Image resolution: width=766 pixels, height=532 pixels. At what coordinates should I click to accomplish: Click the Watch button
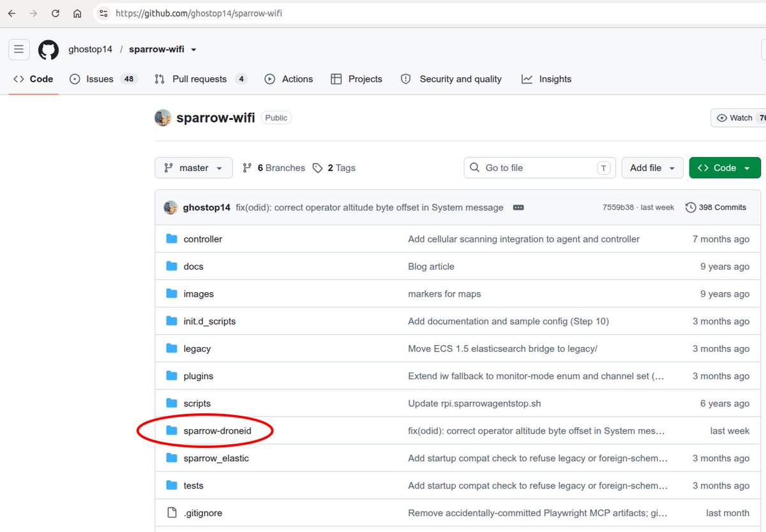739,118
